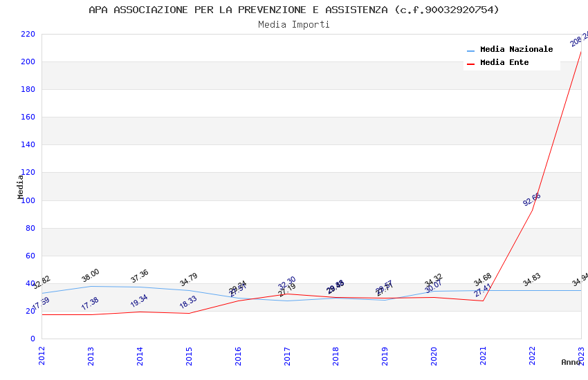588x380 pixels.
Task: Select y-axis tick 180
Action: 28,90
